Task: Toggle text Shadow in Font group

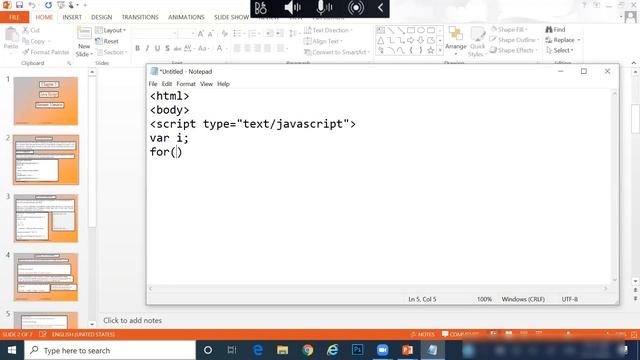Action: coord(167,48)
